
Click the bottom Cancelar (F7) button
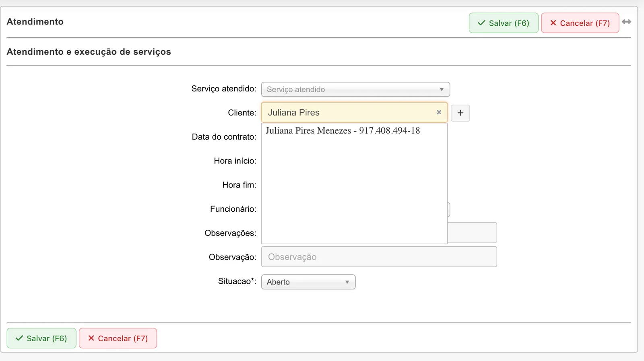118,338
